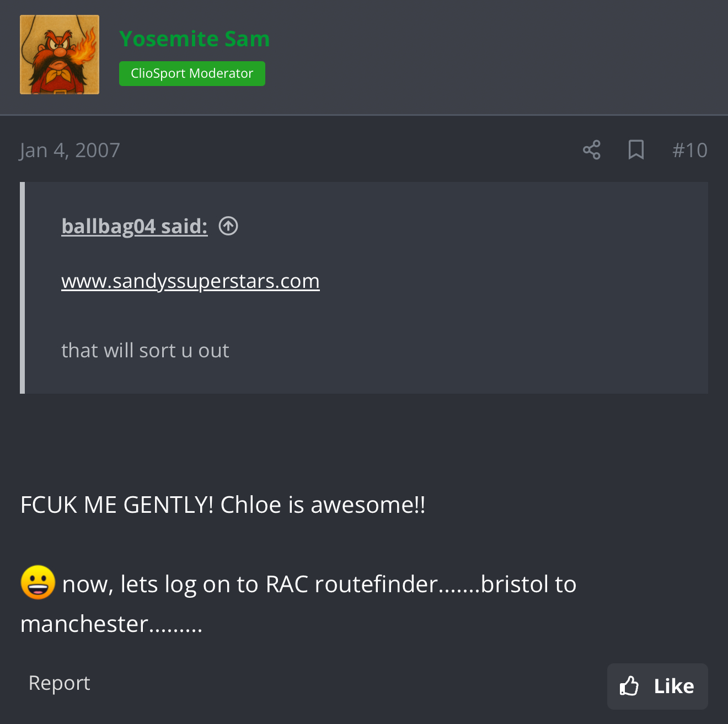Click the quoted text 'that will sort u out'
Image resolution: width=728 pixels, height=724 pixels.
coord(145,350)
